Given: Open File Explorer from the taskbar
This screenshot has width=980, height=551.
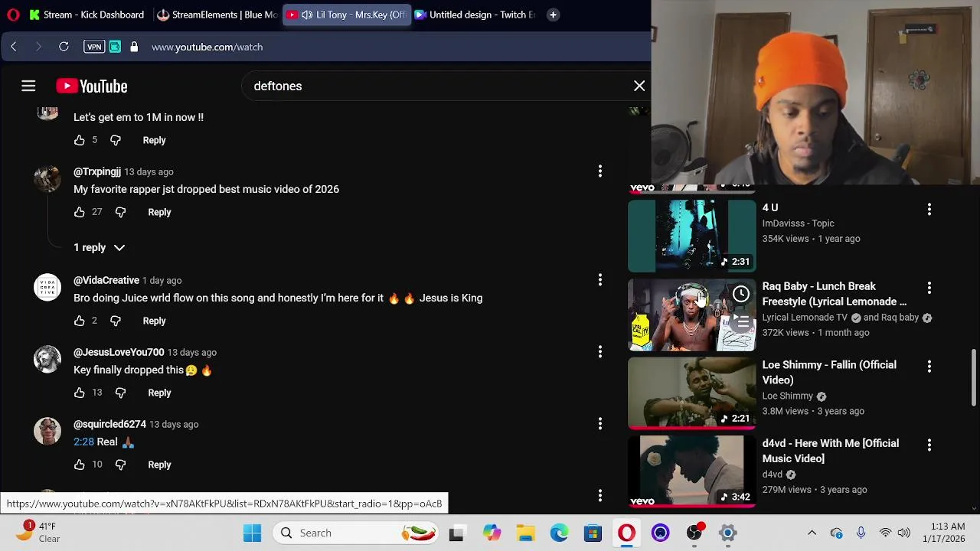Looking at the screenshot, I should [x=525, y=533].
